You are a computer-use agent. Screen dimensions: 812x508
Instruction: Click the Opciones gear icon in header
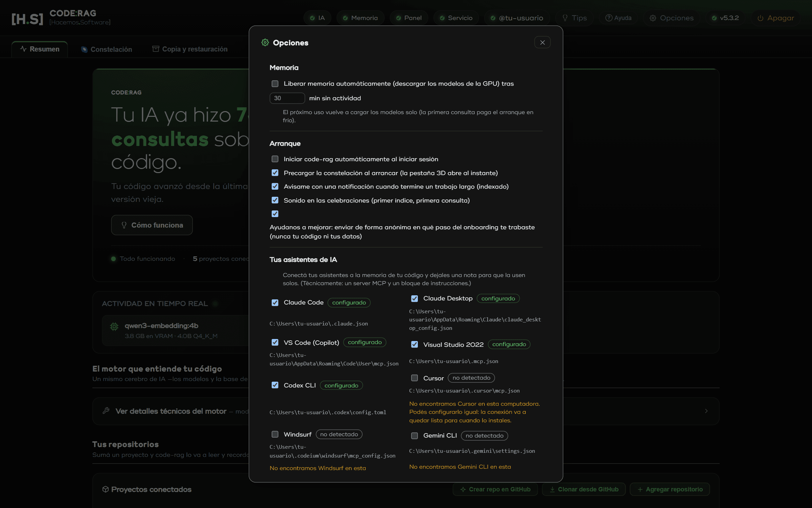(653, 18)
